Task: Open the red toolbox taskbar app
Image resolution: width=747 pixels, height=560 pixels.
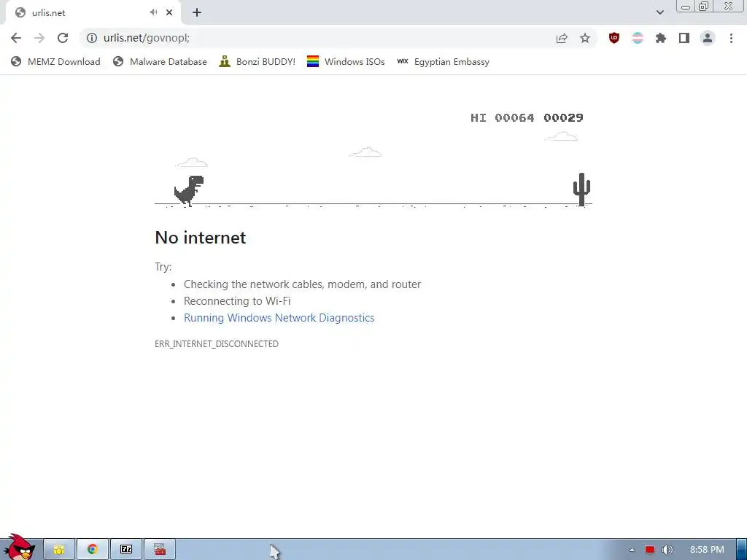Action: (160, 550)
